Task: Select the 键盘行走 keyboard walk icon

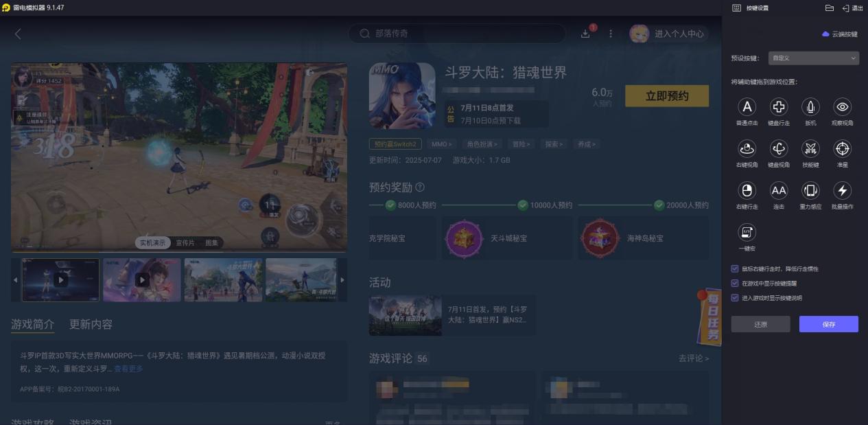Action: pyautogui.click(x=779, y=107)
